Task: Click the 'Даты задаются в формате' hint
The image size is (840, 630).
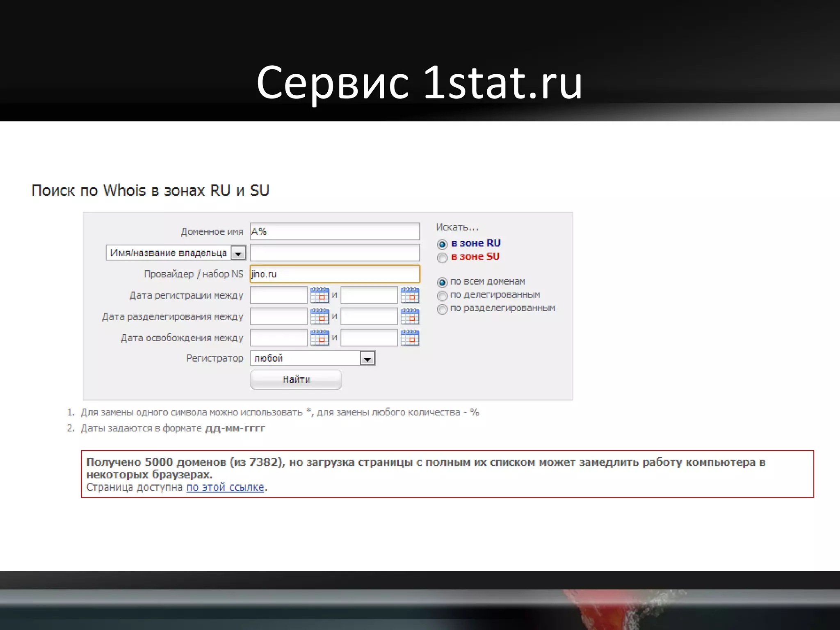Action: (x=173, y=428)
